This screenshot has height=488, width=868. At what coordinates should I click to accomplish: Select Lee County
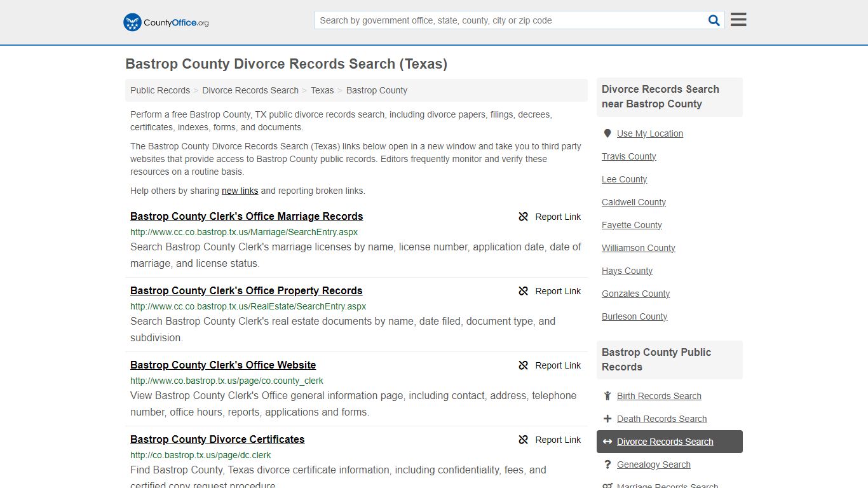(625, 179)
